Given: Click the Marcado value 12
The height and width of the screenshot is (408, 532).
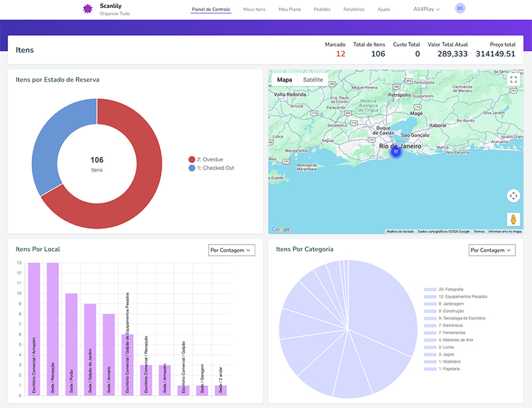Looking at the screenshot, I should point(340,54).
